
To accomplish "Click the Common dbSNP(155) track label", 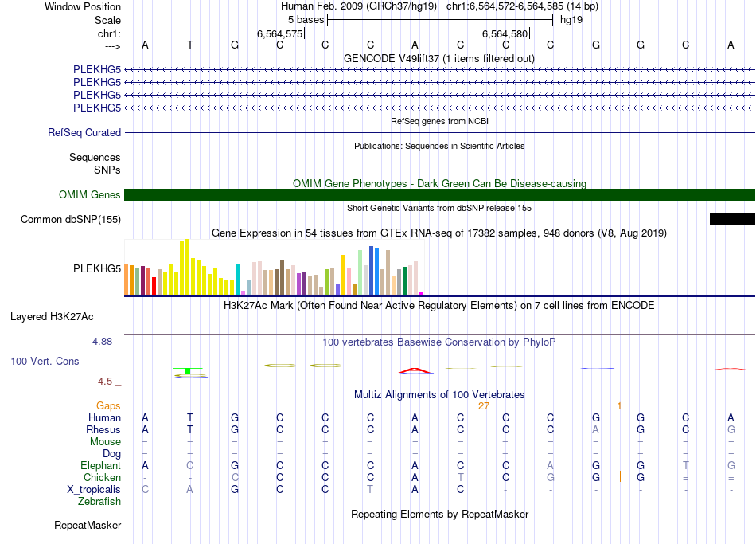I will tap(71, 220).
